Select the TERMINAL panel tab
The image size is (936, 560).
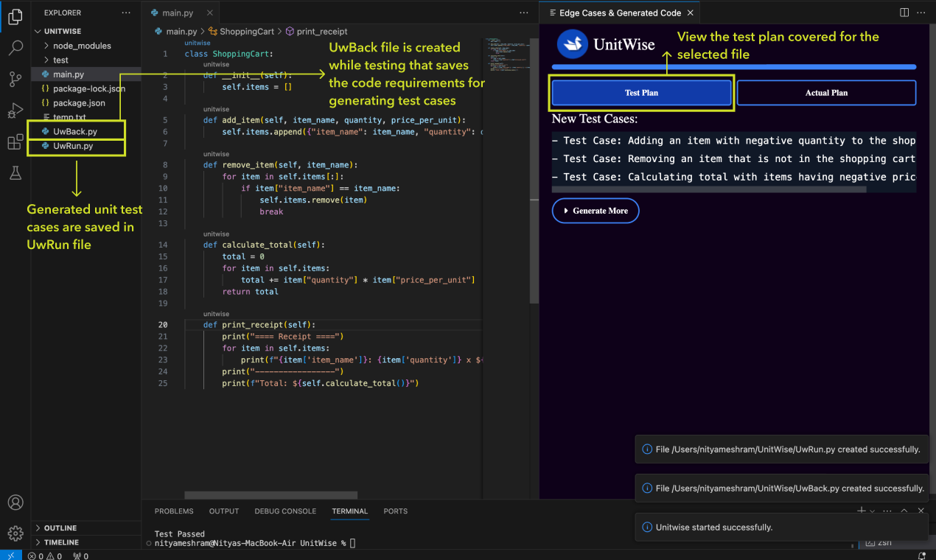[x=349, y=511]
